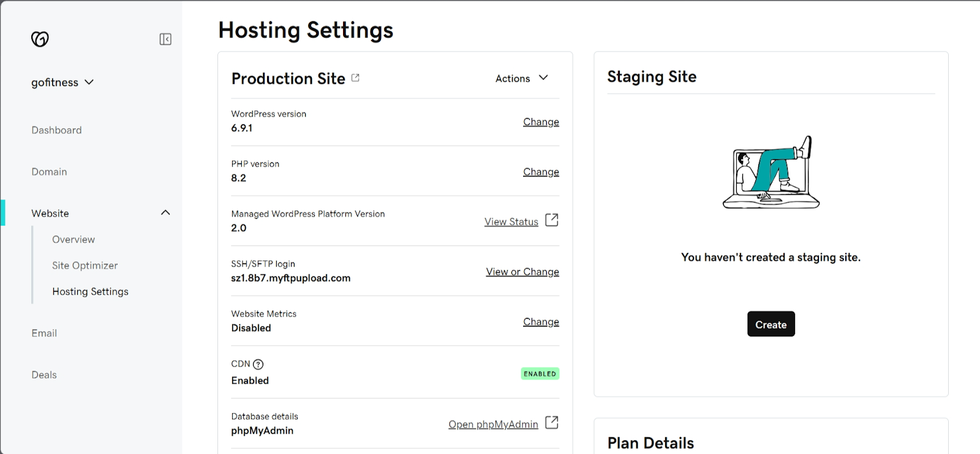980x454 pixels.
Task: Click the external icon beside View Status
Action: pos(552,220)
